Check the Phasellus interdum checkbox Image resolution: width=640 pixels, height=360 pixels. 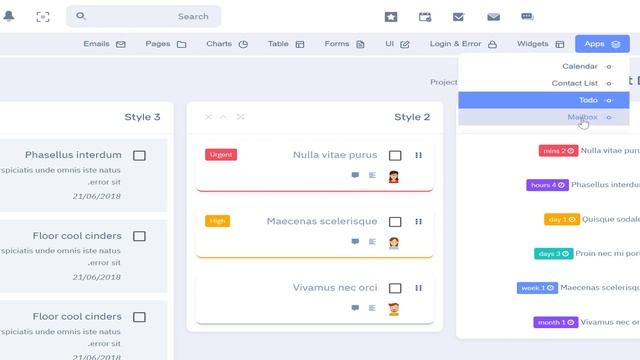pyautogui.click(x=139, y=156)
